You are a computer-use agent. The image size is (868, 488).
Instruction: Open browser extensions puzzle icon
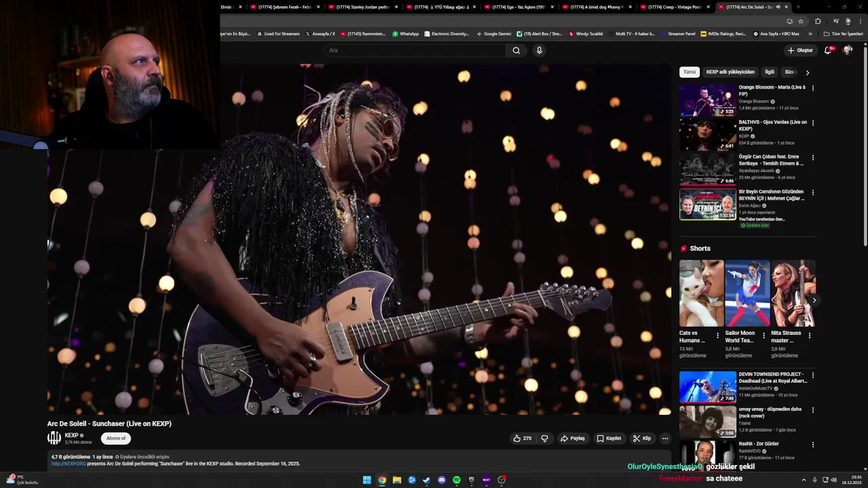pyautogui.click(x=818, y=21)
